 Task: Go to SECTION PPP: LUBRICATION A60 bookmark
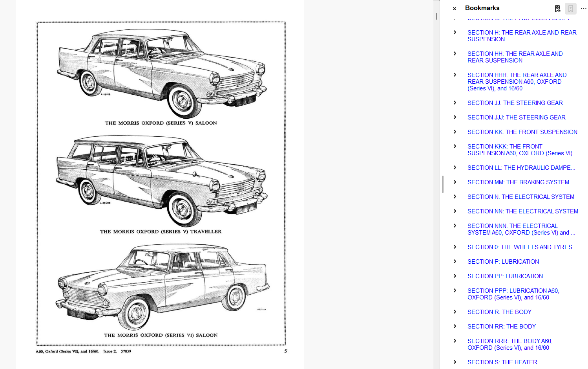pos(513,294)
